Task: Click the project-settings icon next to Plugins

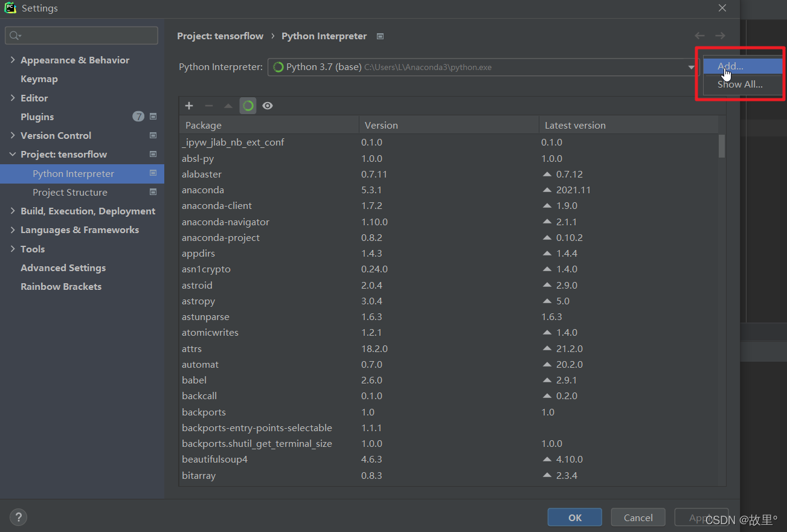Action: (153, 117)
